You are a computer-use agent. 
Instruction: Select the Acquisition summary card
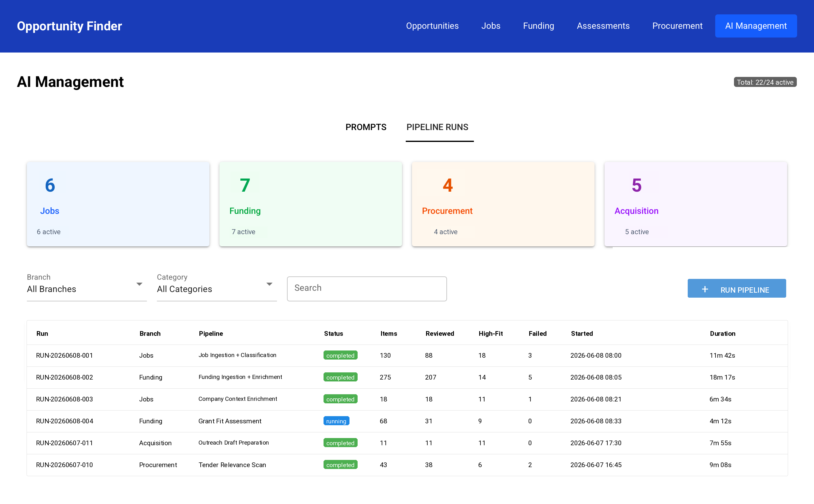[x=696, y=204]
